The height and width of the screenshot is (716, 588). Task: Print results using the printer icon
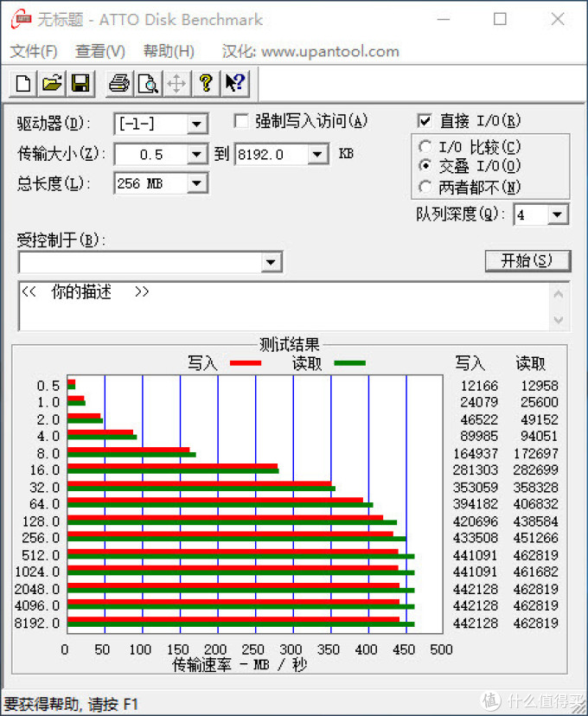[x=118, y=83]
